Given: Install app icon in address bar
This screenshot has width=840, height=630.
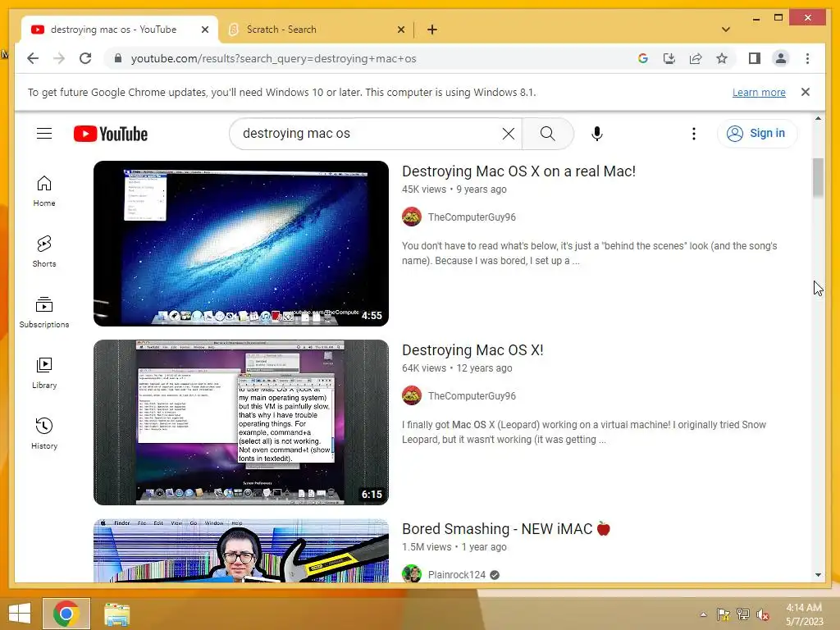Looking at the screenshot, I should (669, 58).
